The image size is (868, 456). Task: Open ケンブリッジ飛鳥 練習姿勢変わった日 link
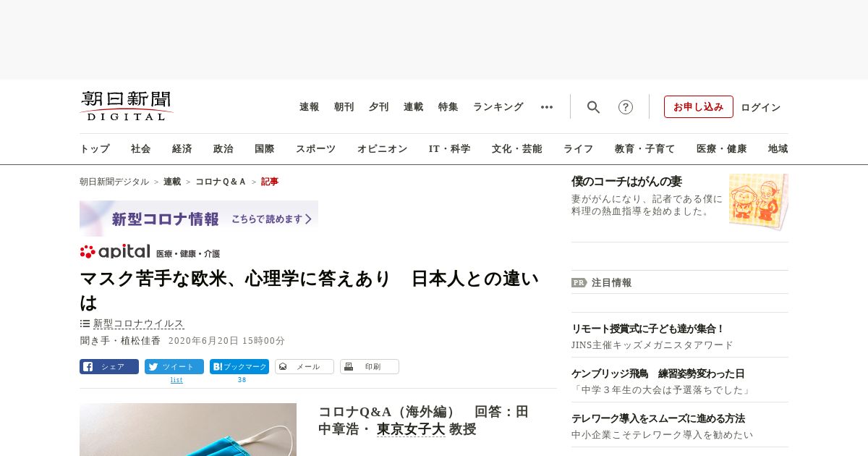[658, 373]
